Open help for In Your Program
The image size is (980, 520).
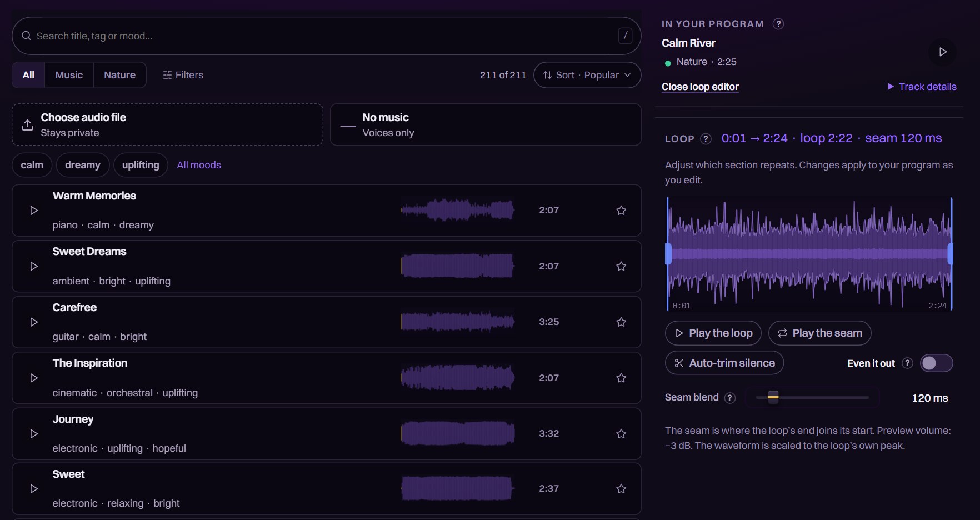[x=778, y=24]
